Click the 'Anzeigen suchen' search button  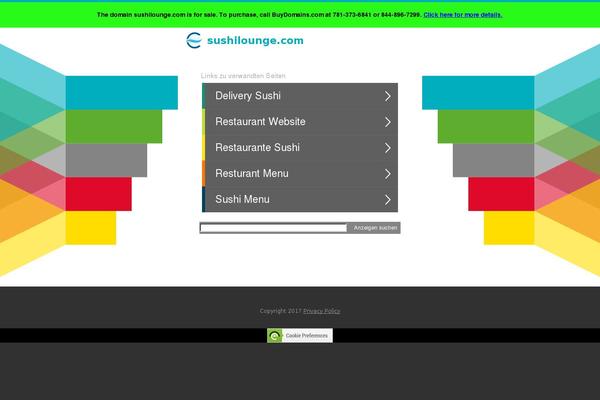pyautogui.click(x=375, y=228)
